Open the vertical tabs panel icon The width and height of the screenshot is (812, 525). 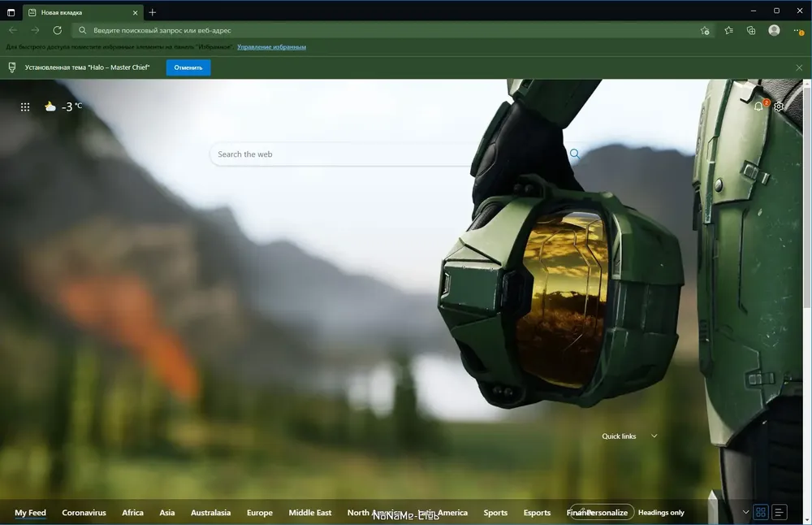tap(11, 12)
